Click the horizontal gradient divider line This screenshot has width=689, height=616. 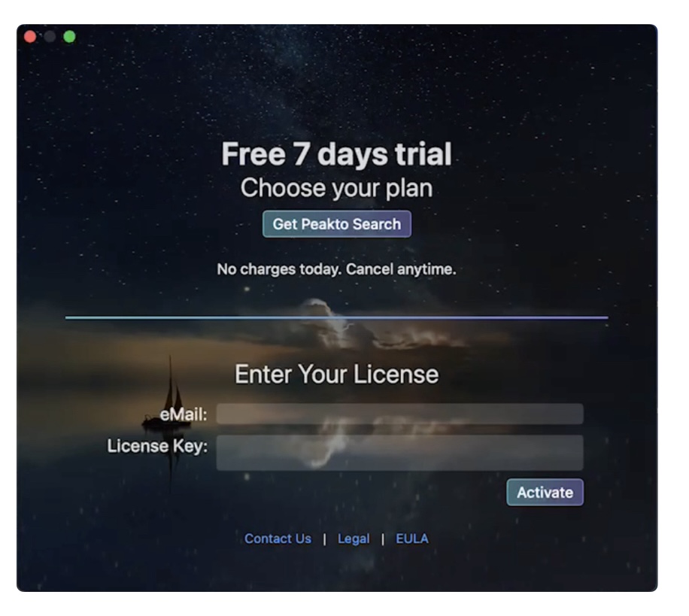pos(336,317)
